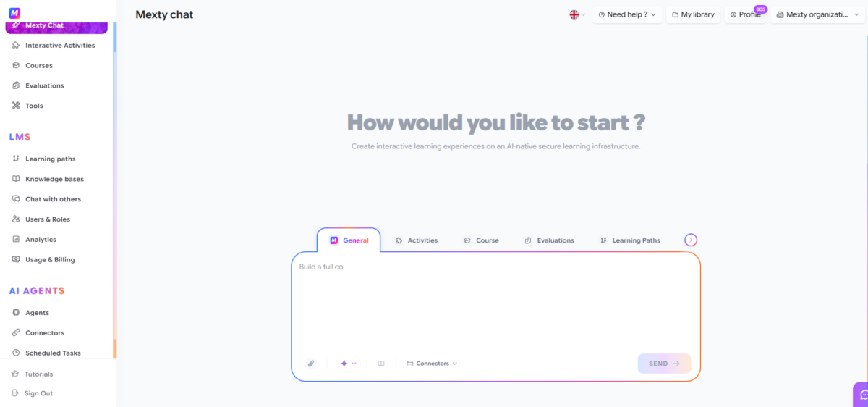Expand the sparkle AI model dropdown
The width and height of the screenshot is (868, 407).
348,364
